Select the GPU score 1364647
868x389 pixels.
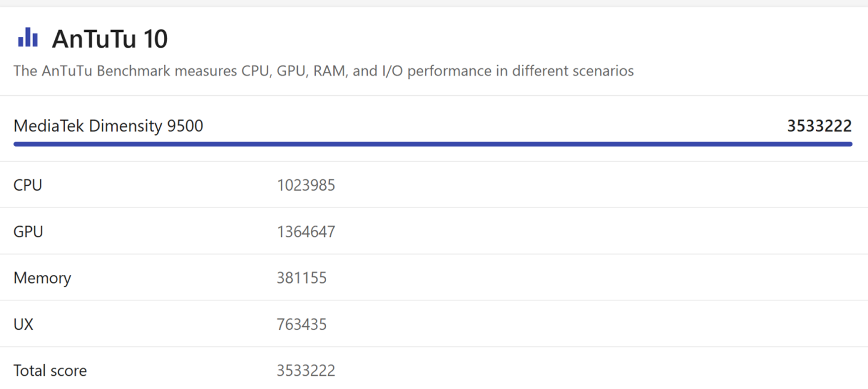pos(306,232)
